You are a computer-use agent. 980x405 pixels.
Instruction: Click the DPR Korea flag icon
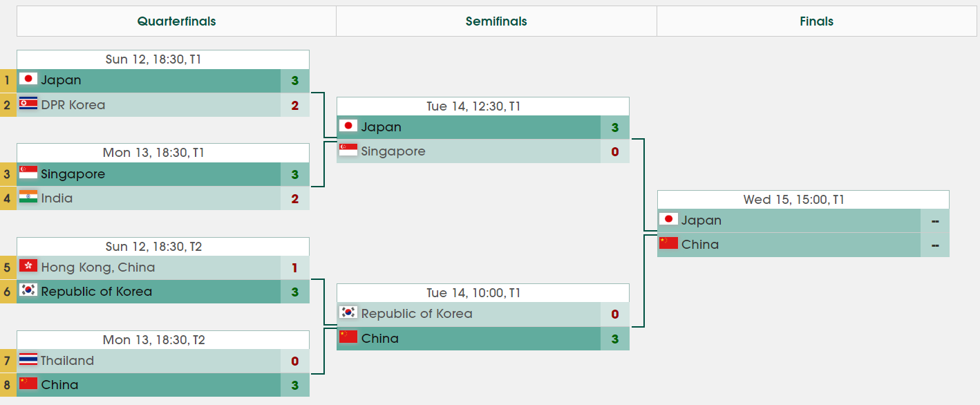click(28, 104)
